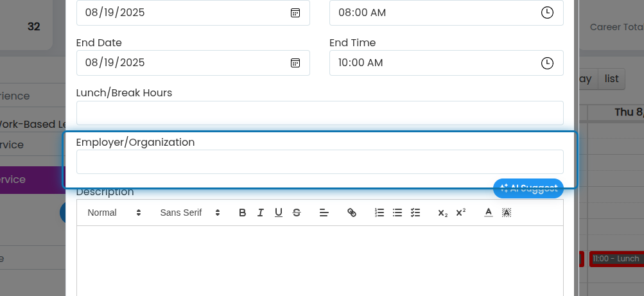Screen dimensions: 644x296
Task: Open the End Date calendar picker icon
Action: coord(295,63)
